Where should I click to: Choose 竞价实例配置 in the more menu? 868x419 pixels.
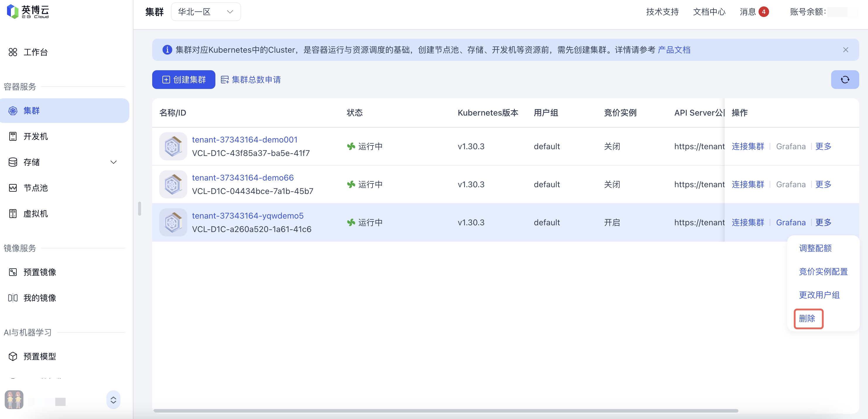click(x=823, y=272)
